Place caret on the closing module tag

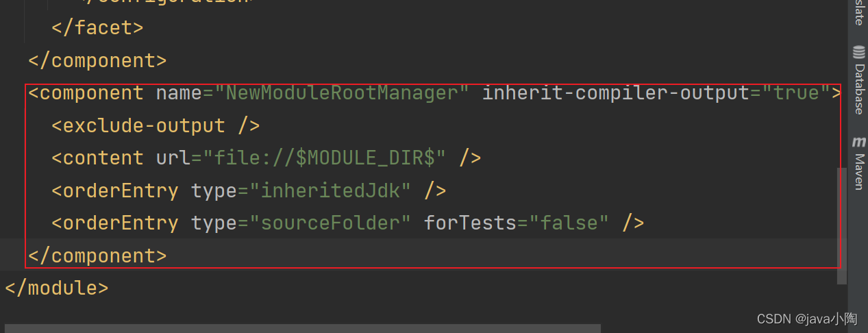56,288
